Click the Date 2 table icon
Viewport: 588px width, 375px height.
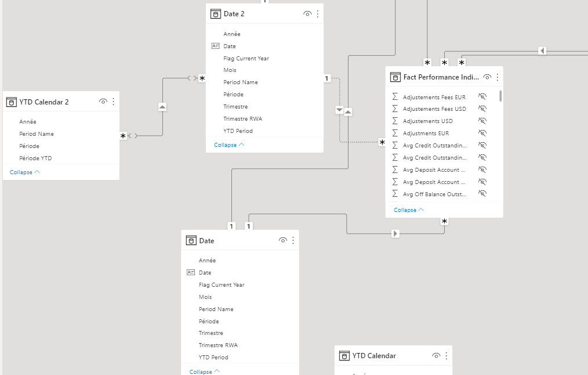pos(216,14)
